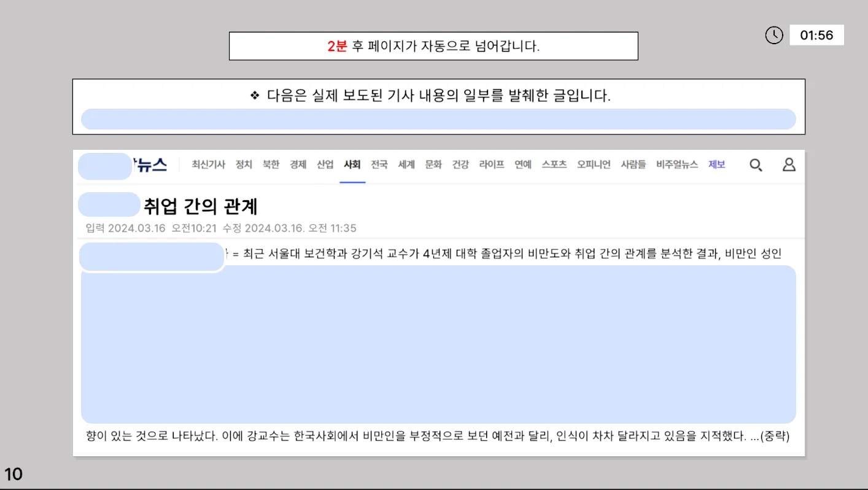
Task: Open the 전국 section
Action: click(379, 165)
